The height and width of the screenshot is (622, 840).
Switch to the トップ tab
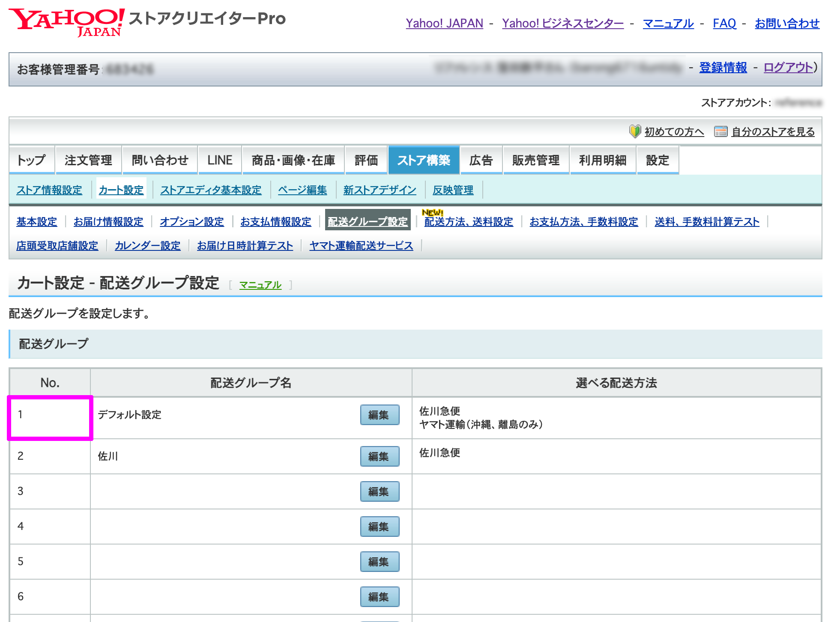(x=32, y=160)
